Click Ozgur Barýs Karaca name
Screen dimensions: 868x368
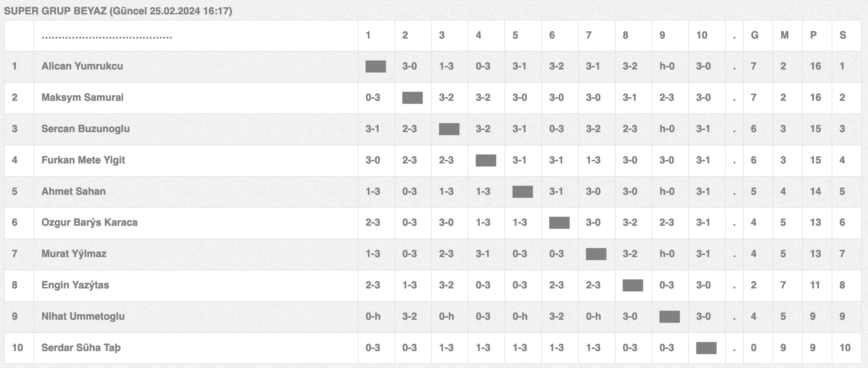(89, 222)
